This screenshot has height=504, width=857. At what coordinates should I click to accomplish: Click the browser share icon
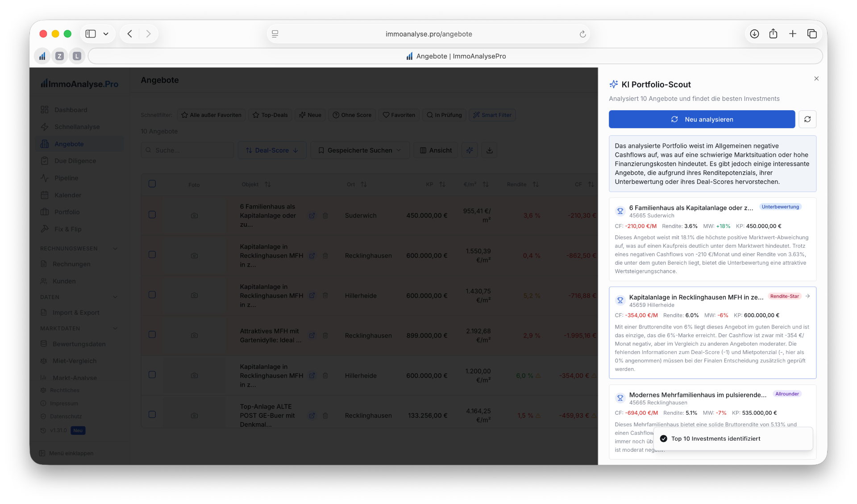(x=773, y=34)
